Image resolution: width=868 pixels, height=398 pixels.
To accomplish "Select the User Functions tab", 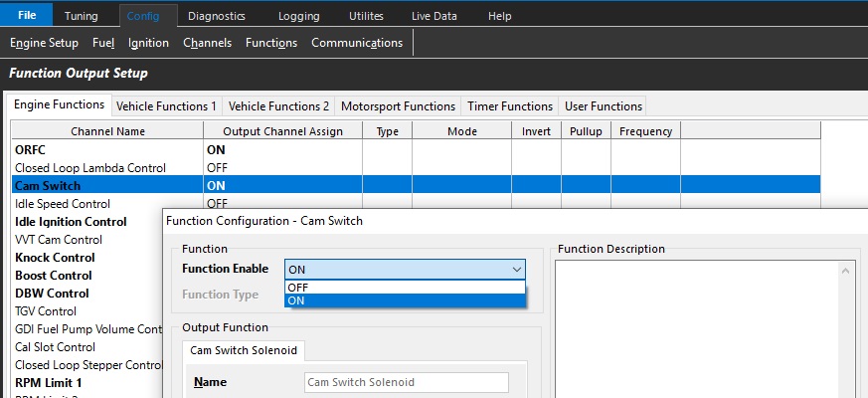I will pyautogui.click(x=604, y=106).
